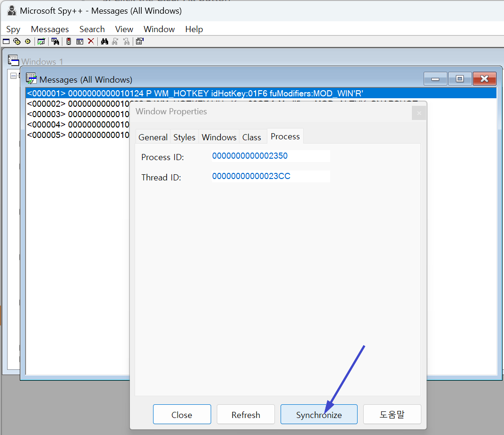
Task: Select message row <000001> WM_HOTKEY
Action: coord(261,93)
